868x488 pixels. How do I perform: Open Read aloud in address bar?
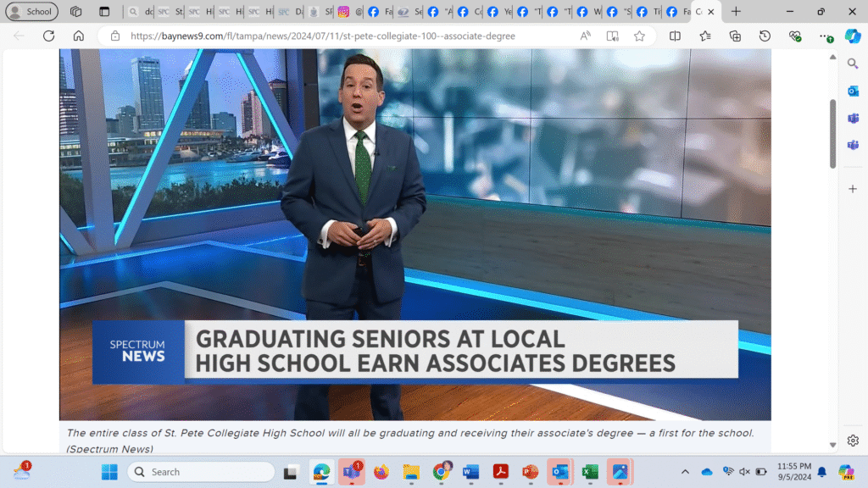tap(586, 36)
